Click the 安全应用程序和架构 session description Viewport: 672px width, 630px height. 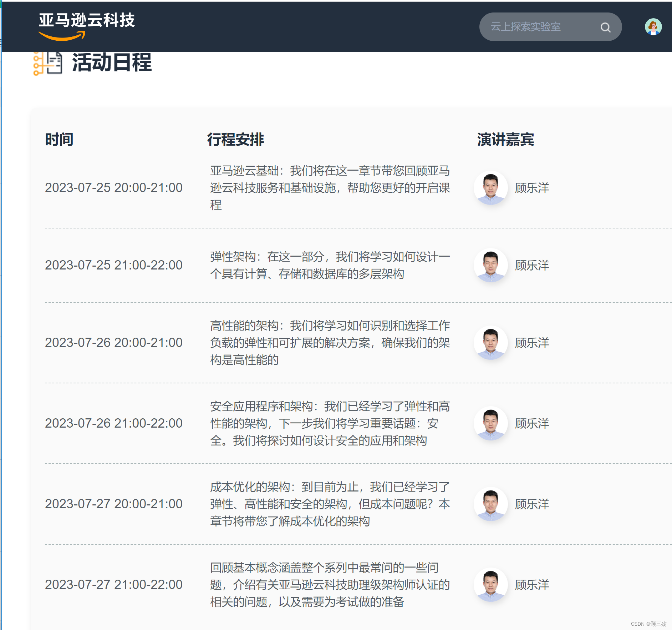[x=330, y=423]
